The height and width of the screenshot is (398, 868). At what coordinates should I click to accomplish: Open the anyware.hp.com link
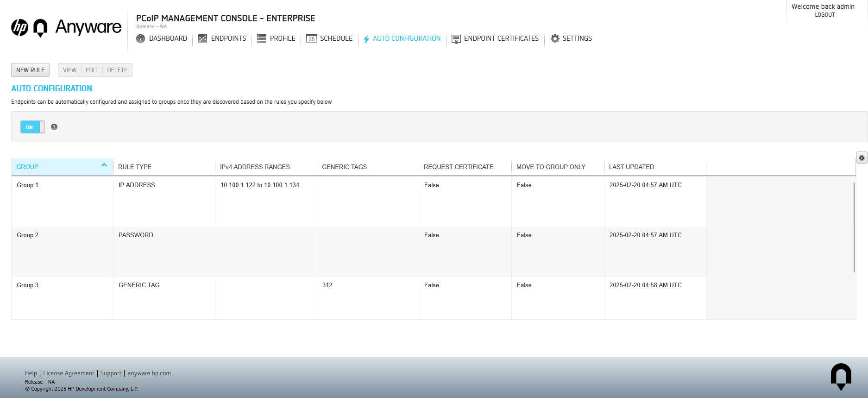click(x=149, y=373)
